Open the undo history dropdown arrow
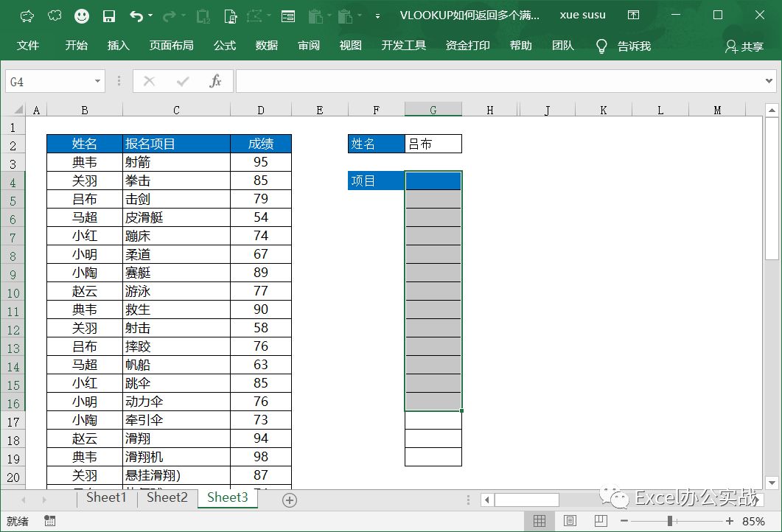The width and height of the screenshot is (782, 532). 150,16
